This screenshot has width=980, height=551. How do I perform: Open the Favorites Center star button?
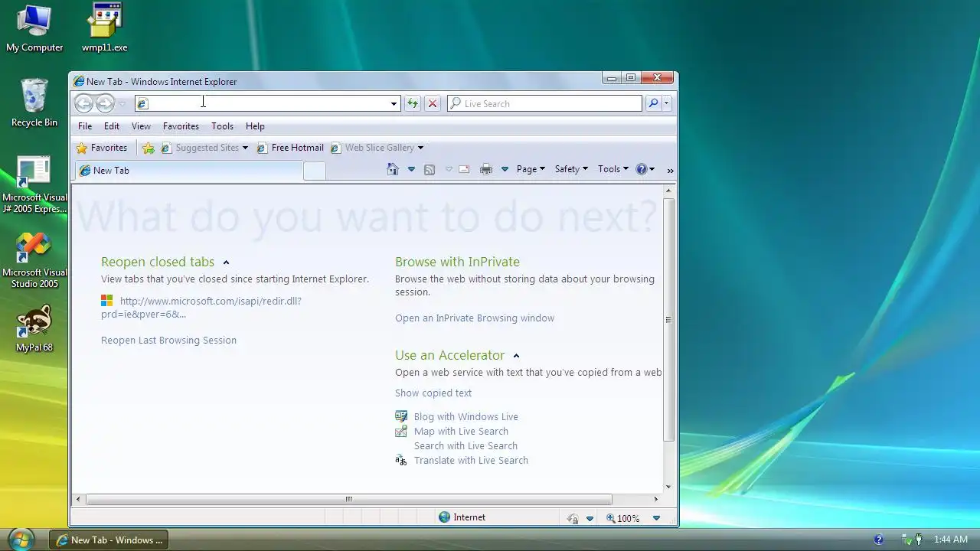click(x=102, y=148)
